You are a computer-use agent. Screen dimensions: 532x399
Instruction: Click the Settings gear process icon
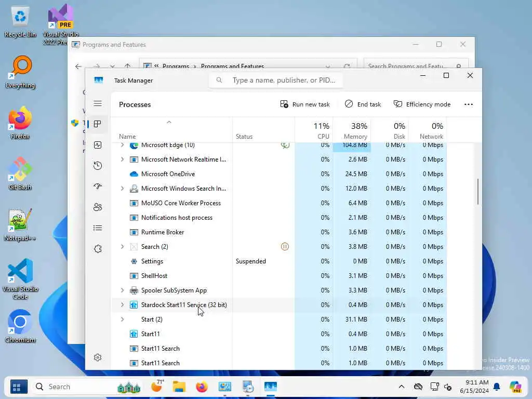pyautogui.click(x=134, y=261)
